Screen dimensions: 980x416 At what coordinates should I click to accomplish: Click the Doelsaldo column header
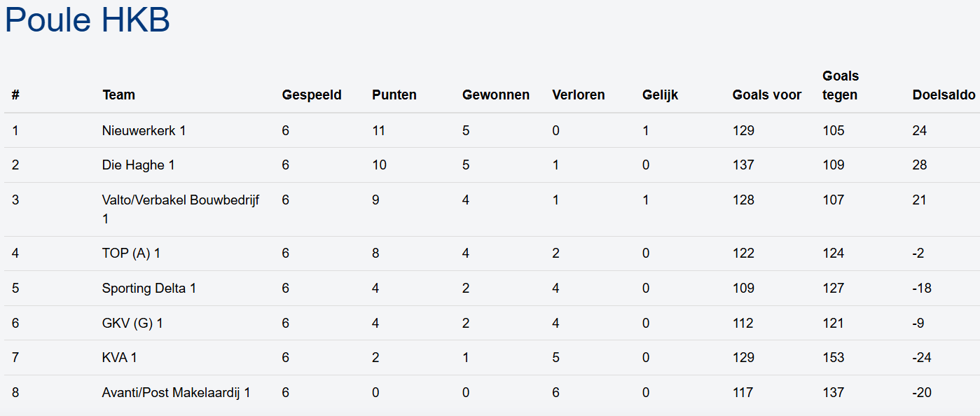944,95
